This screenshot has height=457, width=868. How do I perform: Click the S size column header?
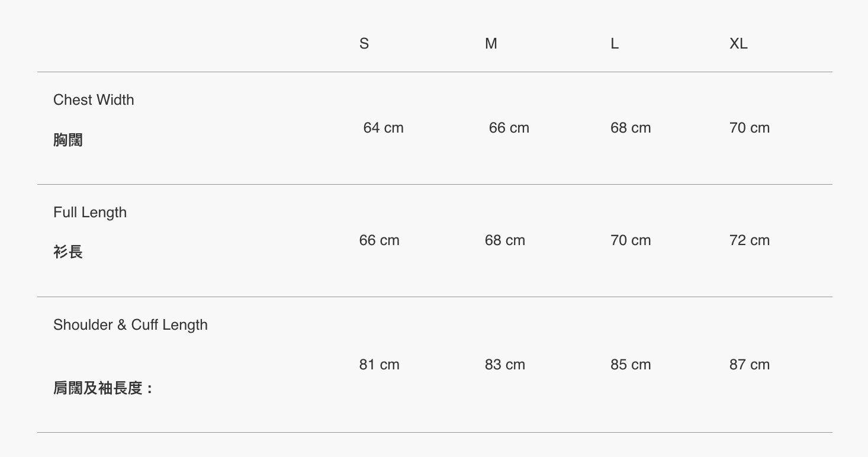tap(364, 44)
